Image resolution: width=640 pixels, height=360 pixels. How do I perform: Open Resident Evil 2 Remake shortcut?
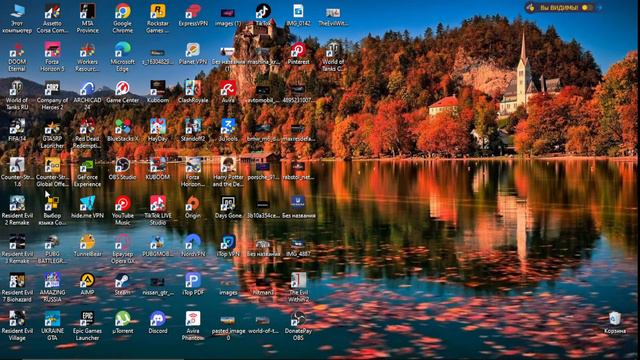[x=17, y=211]
